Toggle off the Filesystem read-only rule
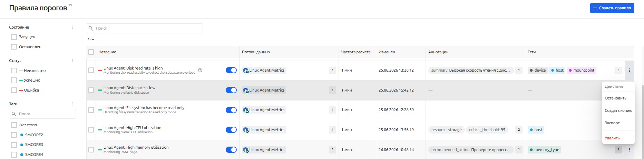Viewport: 644px width, 159px height. coord(231,110)
